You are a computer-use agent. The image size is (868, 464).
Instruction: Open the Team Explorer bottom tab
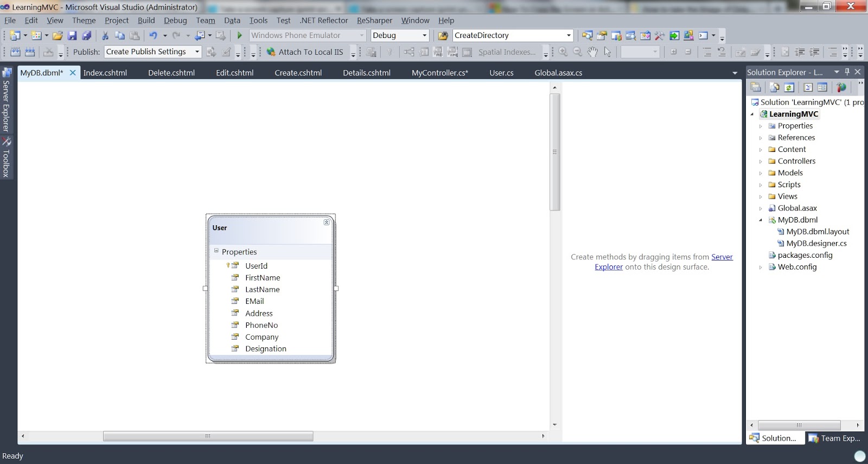(834, 438)
